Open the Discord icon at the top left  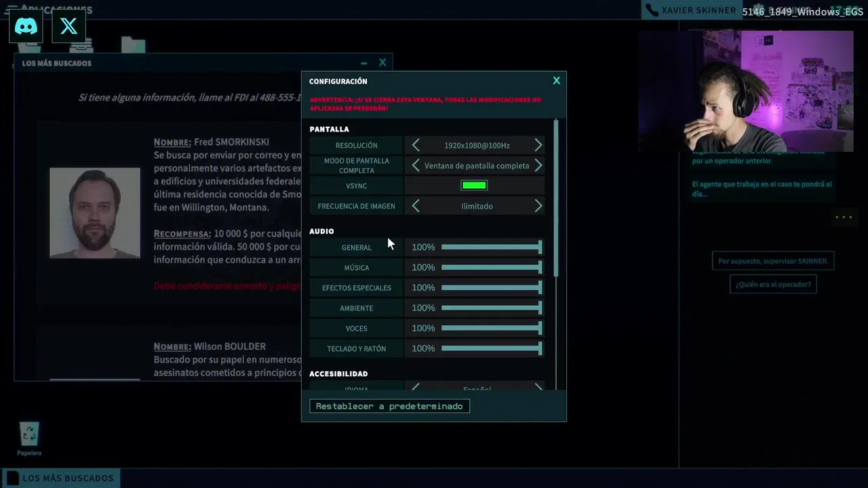[x=26, y=26]
